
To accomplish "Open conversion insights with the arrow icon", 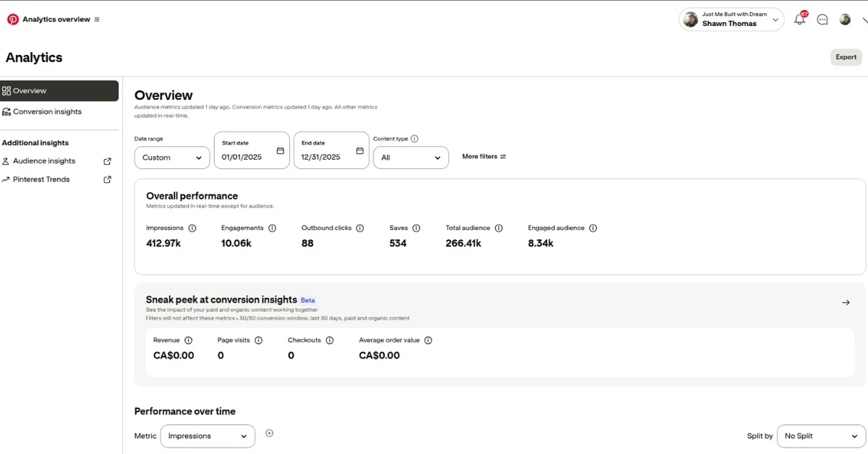I will (x=846, y=302).
